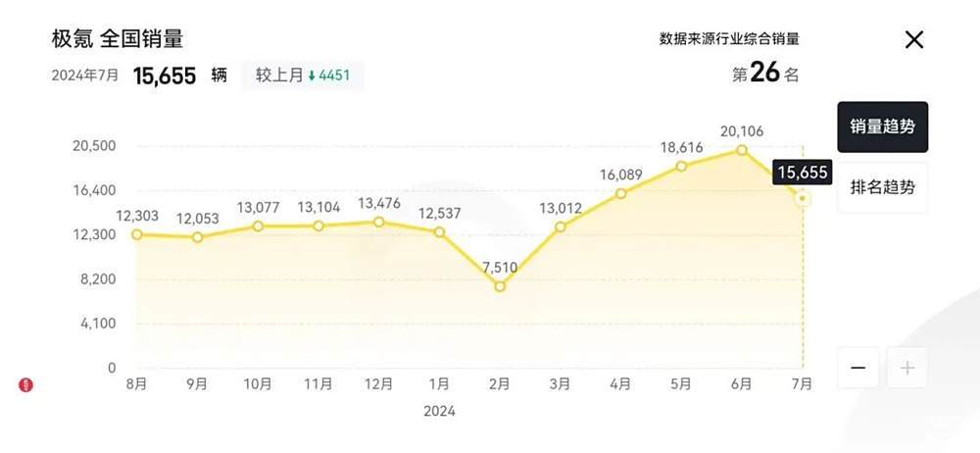
Task: Zoom in the chart with the plus button
Action: (906, 368)
